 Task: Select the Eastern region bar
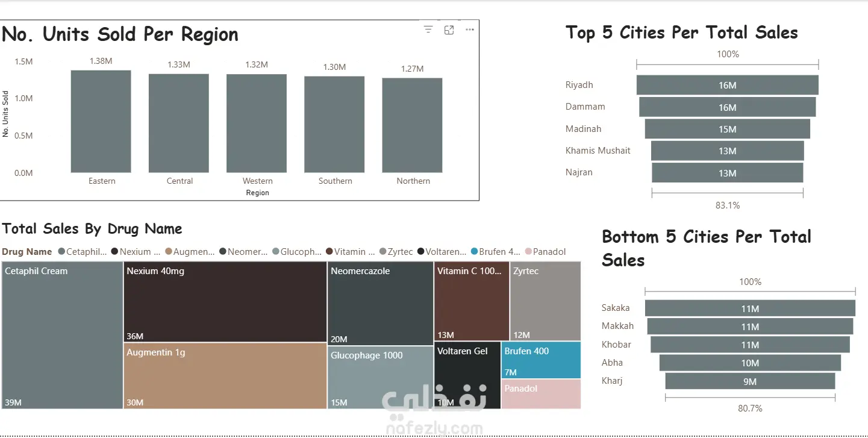click(x=101, y=122)
